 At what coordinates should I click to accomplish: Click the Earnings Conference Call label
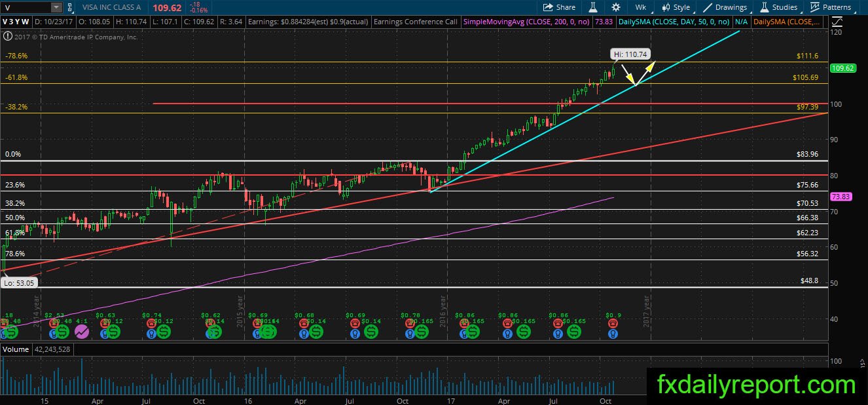pyautogui.click(x=415, y=22)
